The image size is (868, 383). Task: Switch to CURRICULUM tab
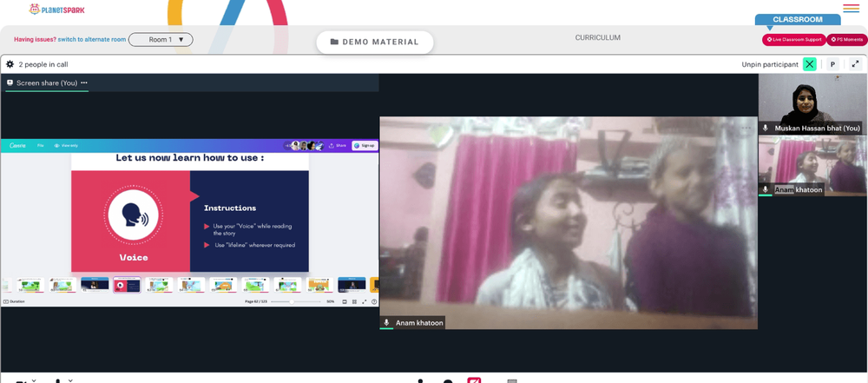(597, 37)
